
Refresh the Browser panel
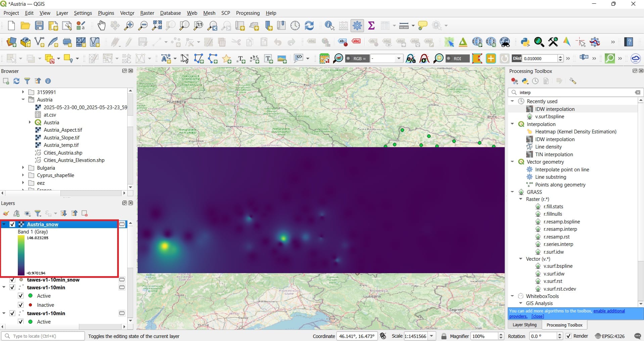coord(16,81)
